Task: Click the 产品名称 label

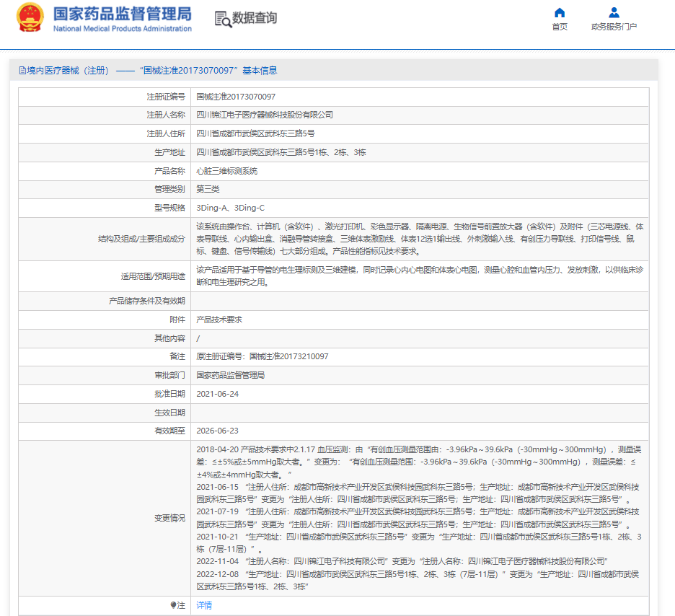Action: click(x=169, y=172)
